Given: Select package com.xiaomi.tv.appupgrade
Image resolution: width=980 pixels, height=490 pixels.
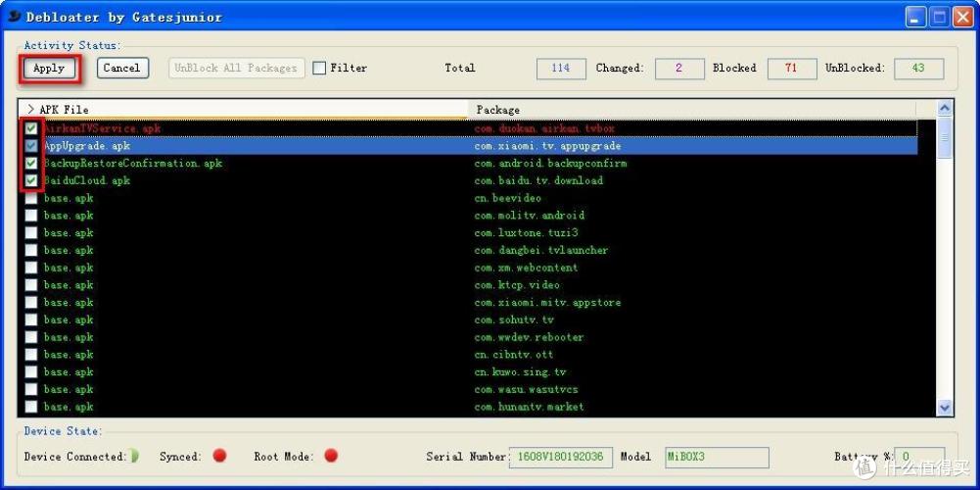Looking at the screenshot, I should click(x=547, y=146).
